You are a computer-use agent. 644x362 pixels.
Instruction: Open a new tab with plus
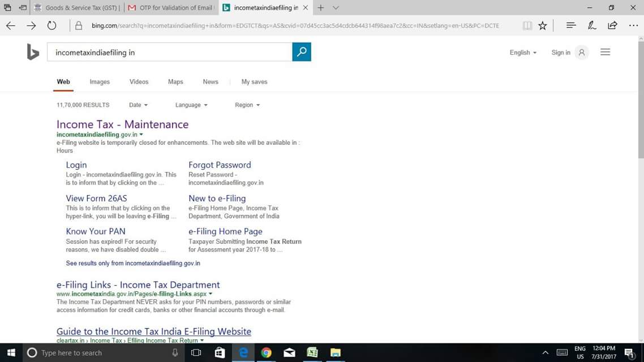pos(321,7)
